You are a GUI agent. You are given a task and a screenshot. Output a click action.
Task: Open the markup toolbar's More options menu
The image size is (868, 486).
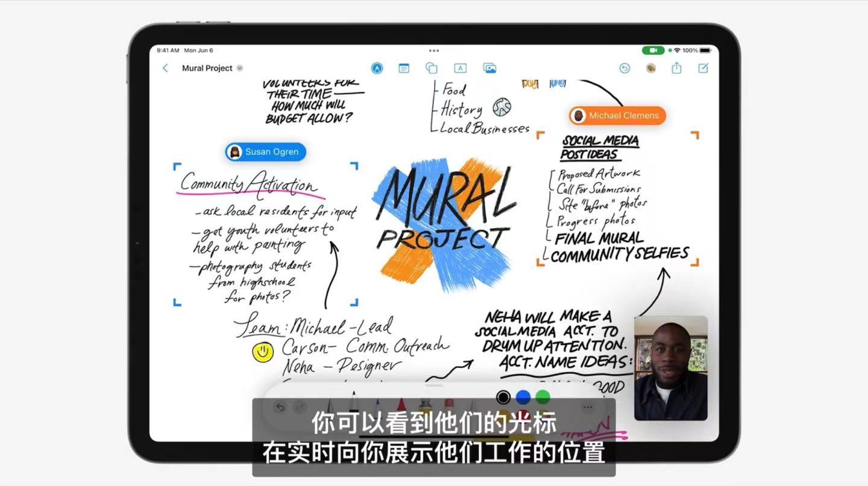click(588, 407)
